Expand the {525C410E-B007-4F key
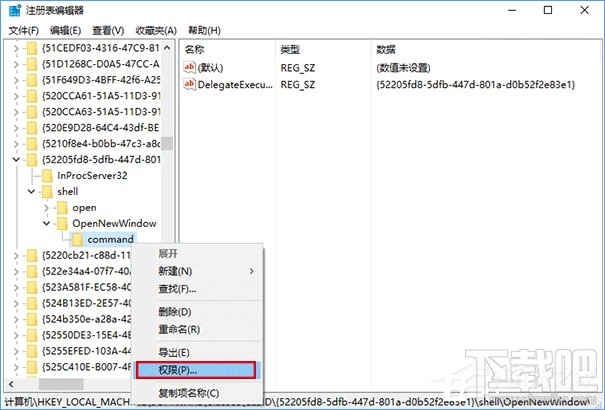Viewport: 605px width, 410px height. pyautogui.click(x=16, y=367)
